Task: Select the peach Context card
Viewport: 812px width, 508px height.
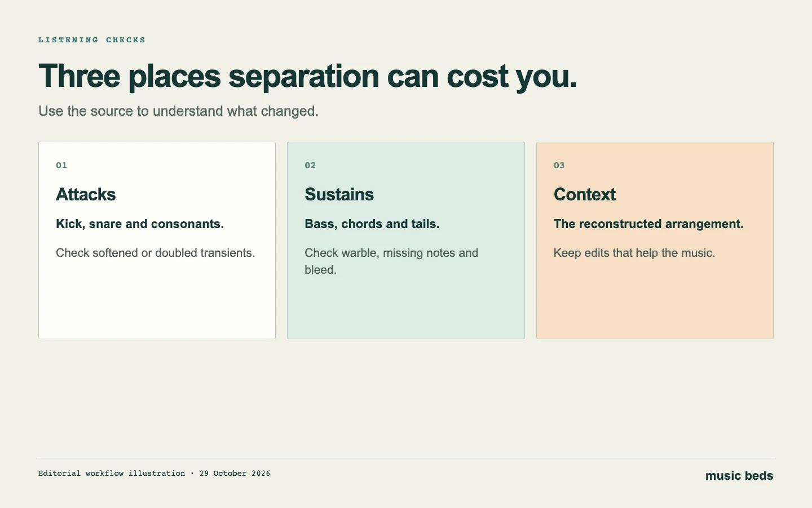Action: [655, 240]
